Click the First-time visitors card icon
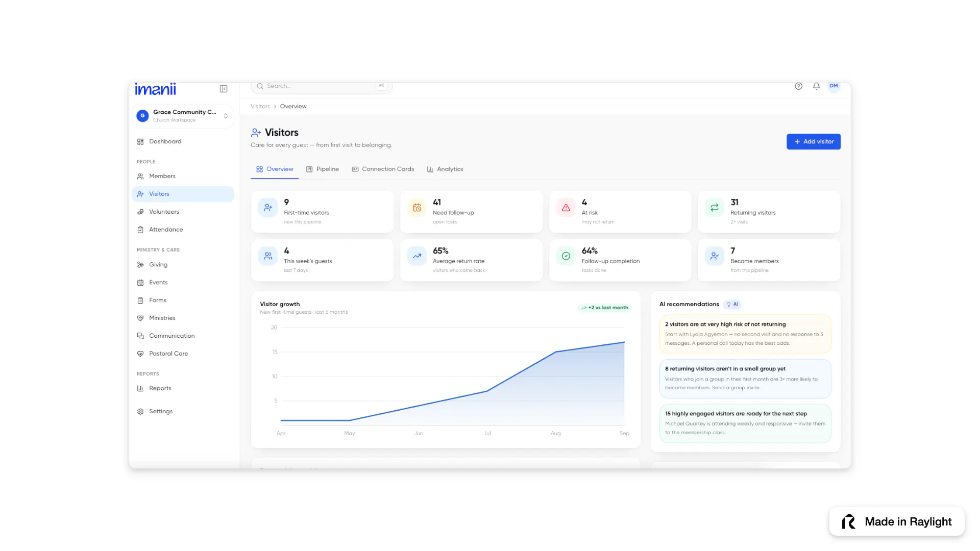This screenshot has height=551, width=980. (268, 208)
